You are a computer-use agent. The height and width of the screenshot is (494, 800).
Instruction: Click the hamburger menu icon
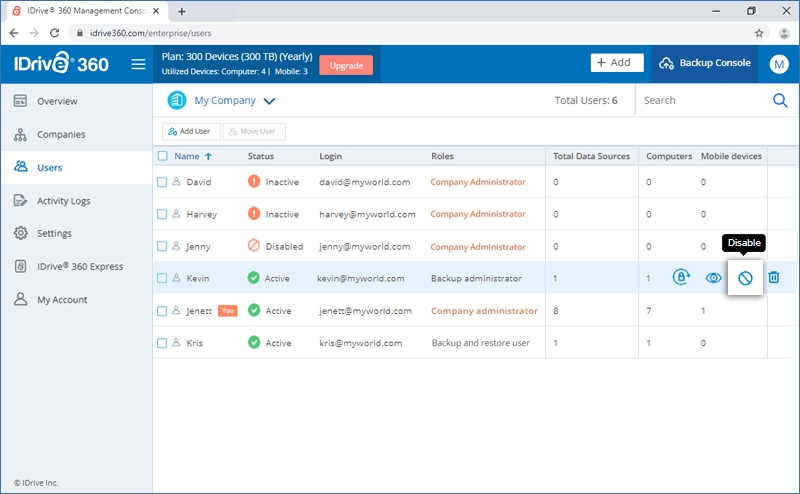click(x=138, y=64)
